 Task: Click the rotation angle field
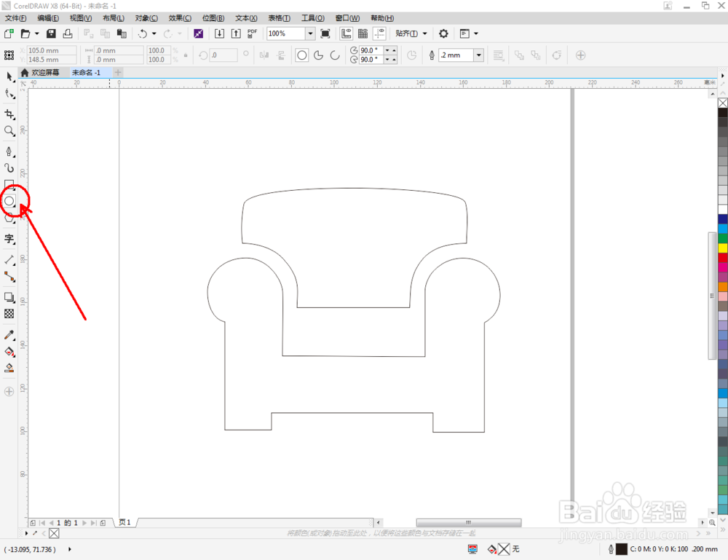pos(223,55)
